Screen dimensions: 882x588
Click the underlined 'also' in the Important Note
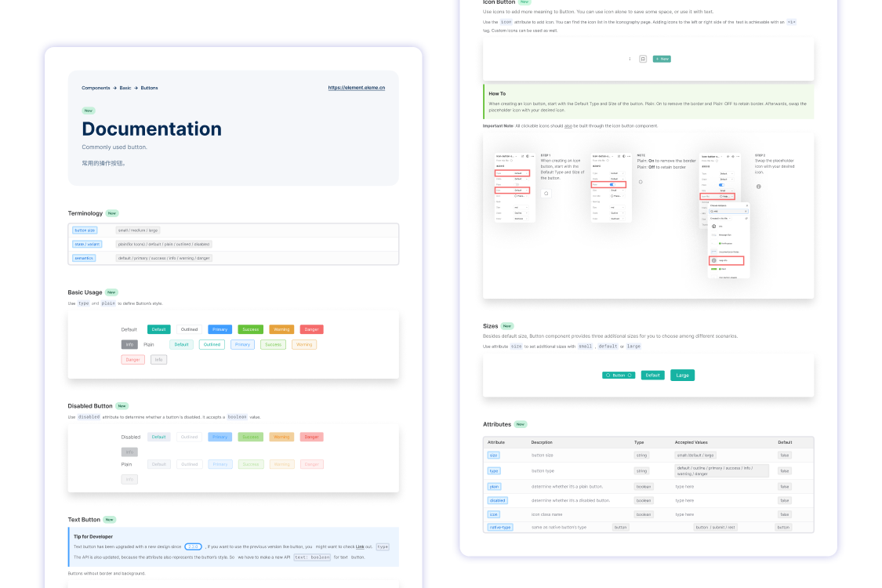568,126
